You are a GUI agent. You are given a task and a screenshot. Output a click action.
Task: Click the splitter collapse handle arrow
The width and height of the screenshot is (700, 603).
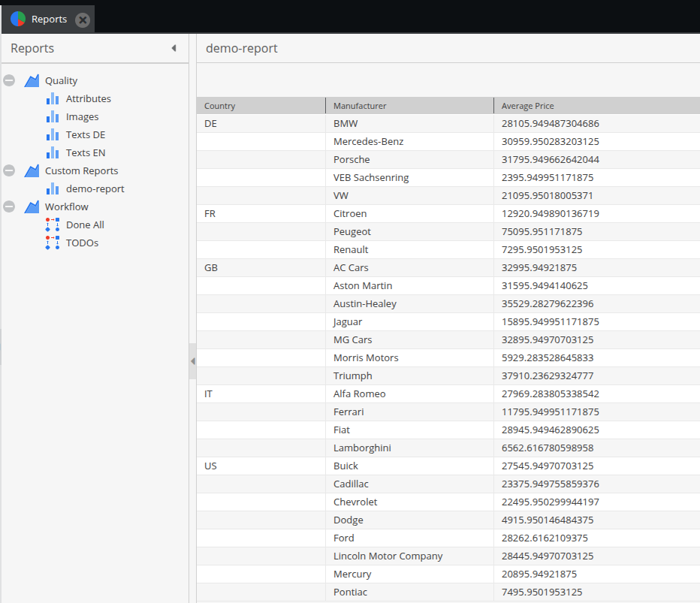coord(193,361)
